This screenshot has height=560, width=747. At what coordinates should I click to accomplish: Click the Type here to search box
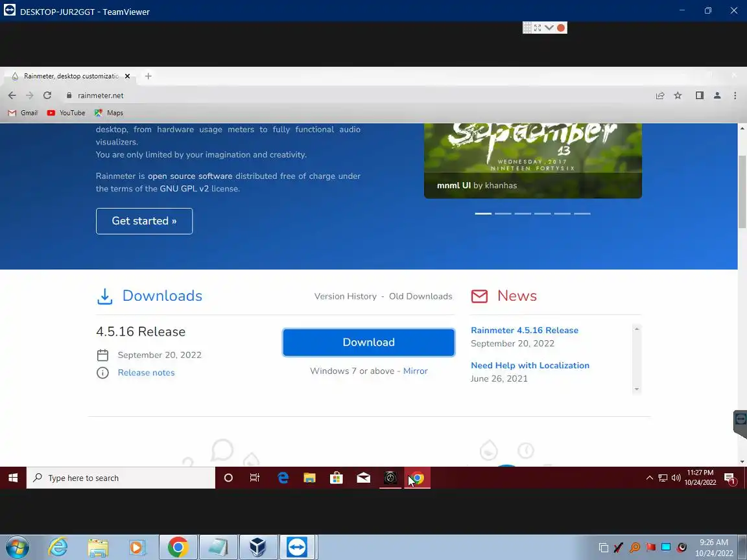tap(121, 478)
